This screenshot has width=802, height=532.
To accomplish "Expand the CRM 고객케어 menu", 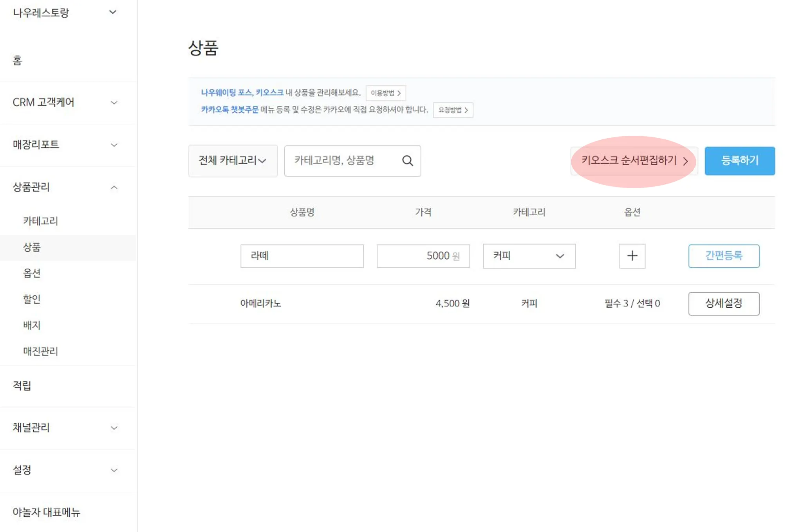I will 114,103.
